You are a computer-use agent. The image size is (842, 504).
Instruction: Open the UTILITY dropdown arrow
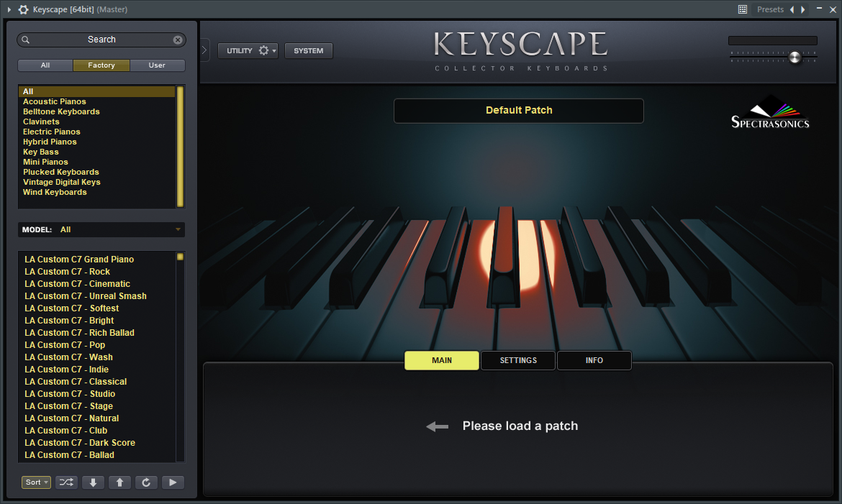tap(274, 51)
